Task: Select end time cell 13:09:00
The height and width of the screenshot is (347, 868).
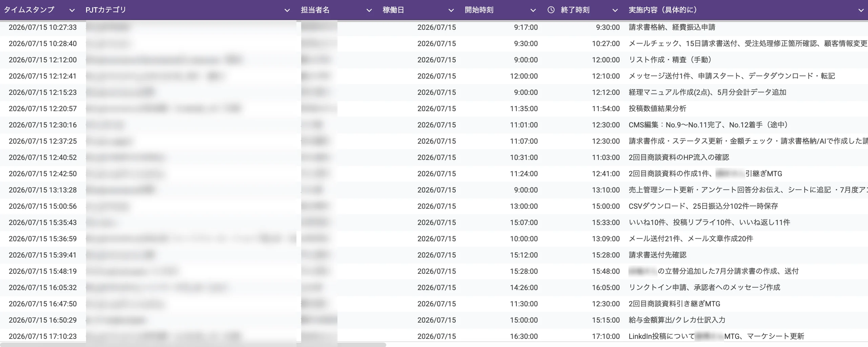Action: (606, 239)
